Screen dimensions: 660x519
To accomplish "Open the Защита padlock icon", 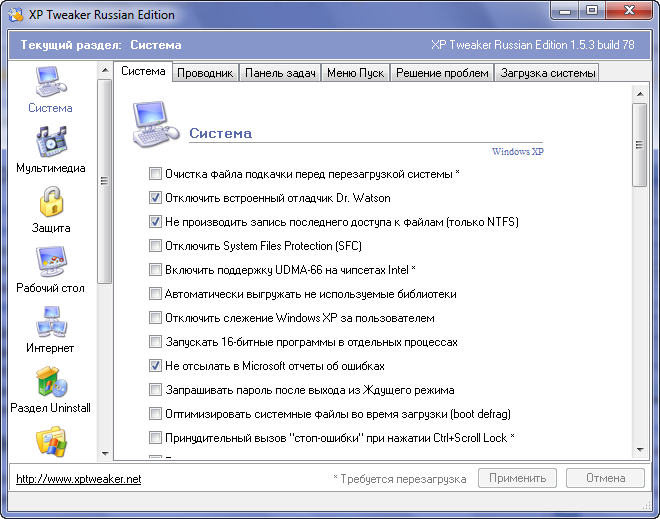I will (x=50, y=202).
